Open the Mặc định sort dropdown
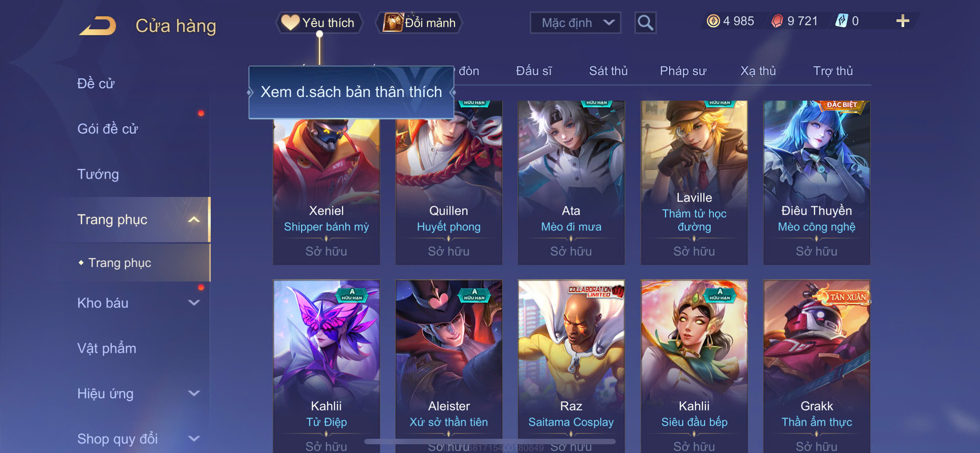The width and height of the screenshot is (980, 453). click(x=575, y=23)
